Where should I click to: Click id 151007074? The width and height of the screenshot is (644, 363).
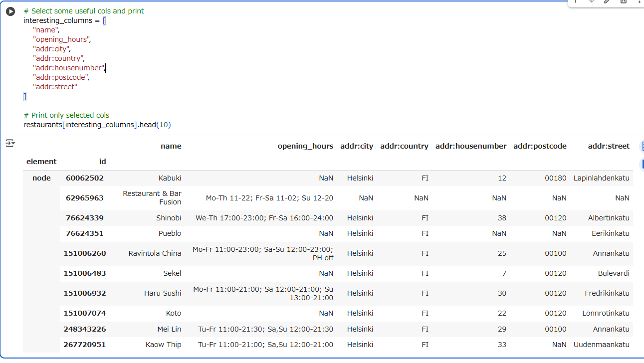tap(85, 313)
